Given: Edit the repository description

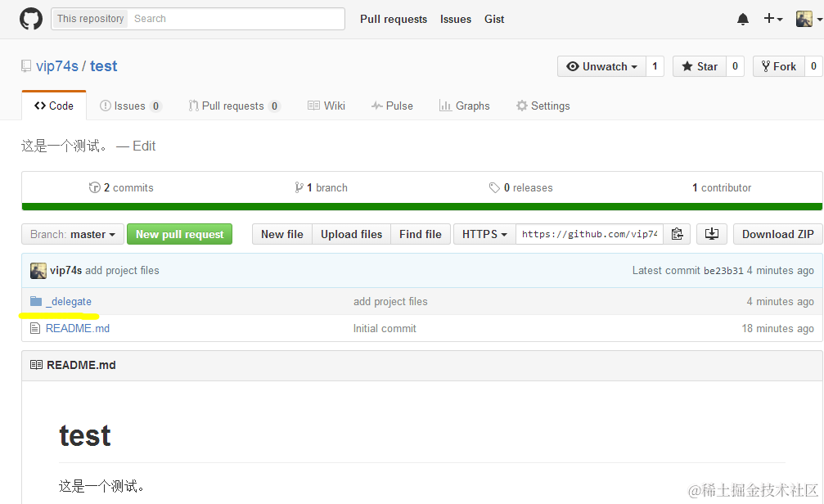Looking at the screenshot, I should coord(144,146).
